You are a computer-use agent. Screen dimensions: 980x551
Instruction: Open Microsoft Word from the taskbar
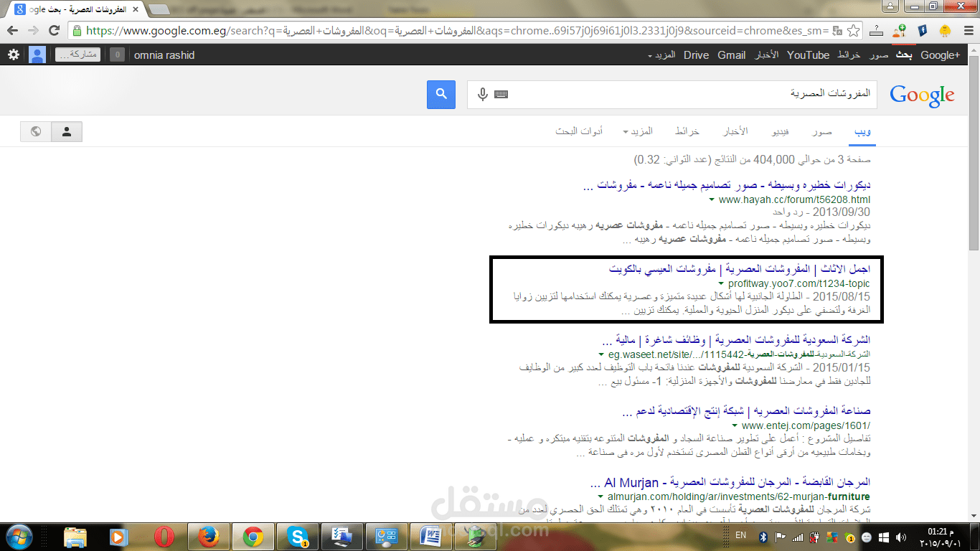click(x=431, y=537)
